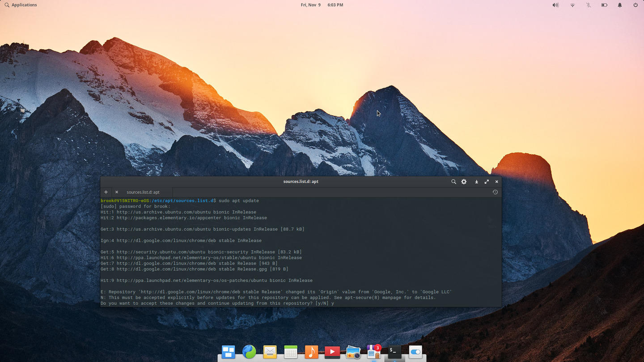The width and height of the screenshot is (644, 362).
Task: Open the sound volume indicator
Action: [555, 5]
